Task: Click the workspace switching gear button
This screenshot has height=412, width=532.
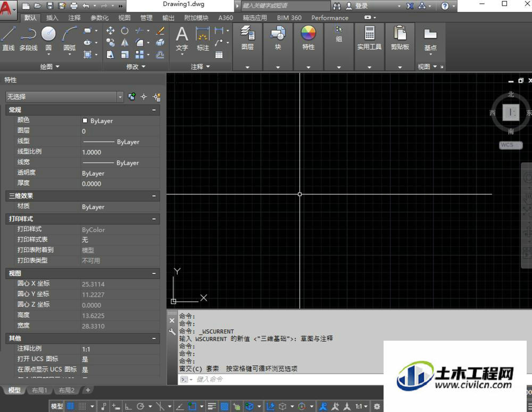Action: (x=377, y=406)
